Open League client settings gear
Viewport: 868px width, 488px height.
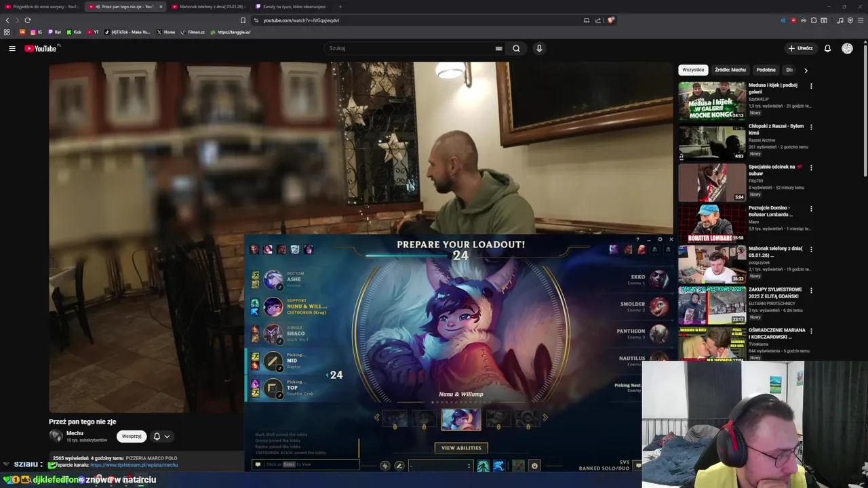pyautogui.click(x=660, y=239)
